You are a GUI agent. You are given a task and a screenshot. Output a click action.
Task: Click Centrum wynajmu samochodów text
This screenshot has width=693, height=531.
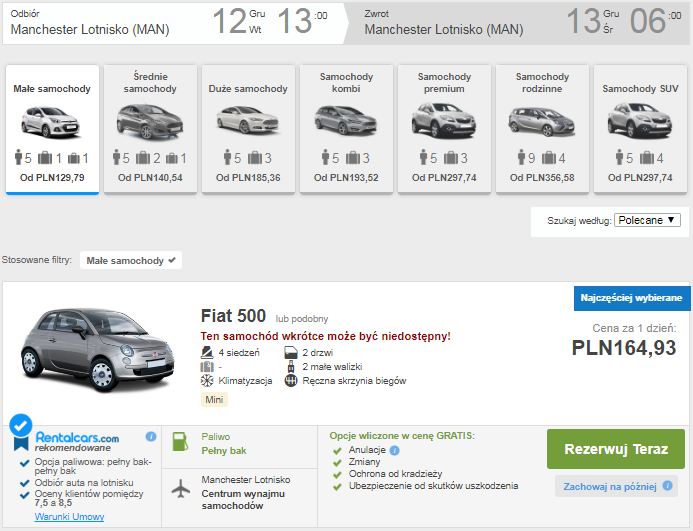pyautogui.click(x=243, y=500)
